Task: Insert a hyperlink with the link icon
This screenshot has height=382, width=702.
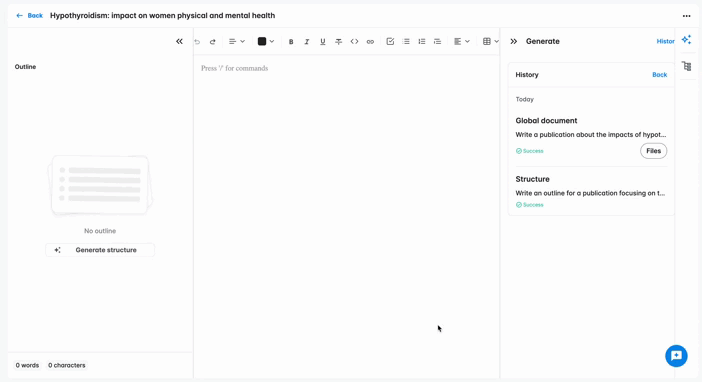Action: pyautogui.click(x=370, y=42)
